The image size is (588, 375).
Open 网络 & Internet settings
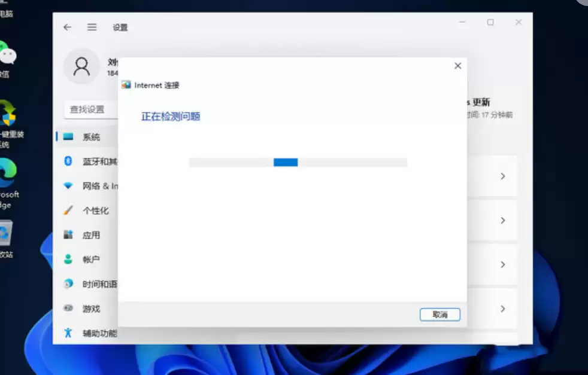[x=90, y=185]
